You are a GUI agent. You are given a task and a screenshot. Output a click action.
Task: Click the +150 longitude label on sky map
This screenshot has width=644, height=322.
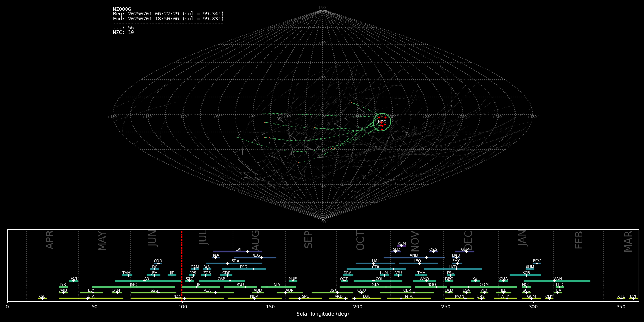[x=147, y=117]
